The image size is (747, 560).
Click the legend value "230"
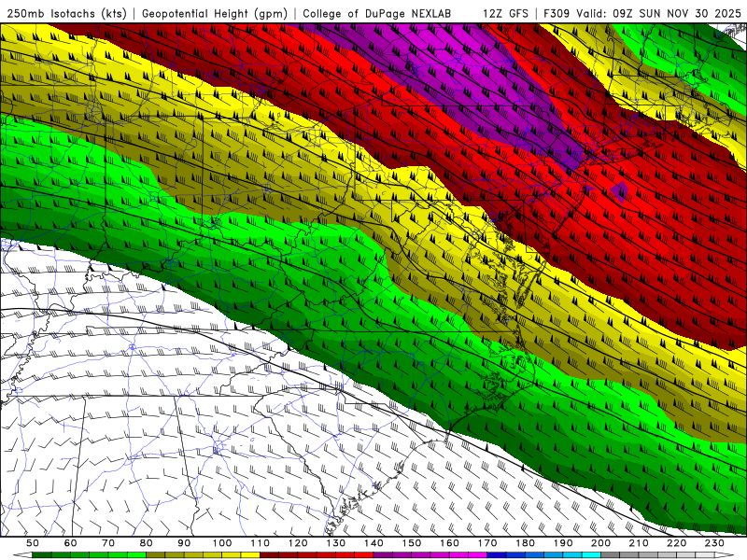[714, 543]
